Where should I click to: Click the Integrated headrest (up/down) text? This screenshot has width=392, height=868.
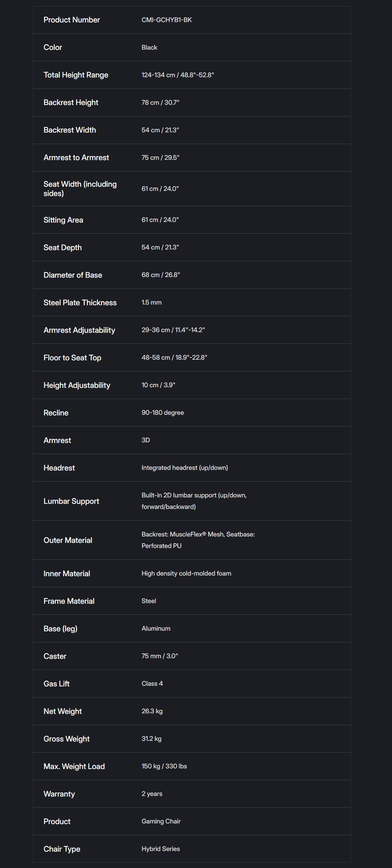click(x=184, y=468)
